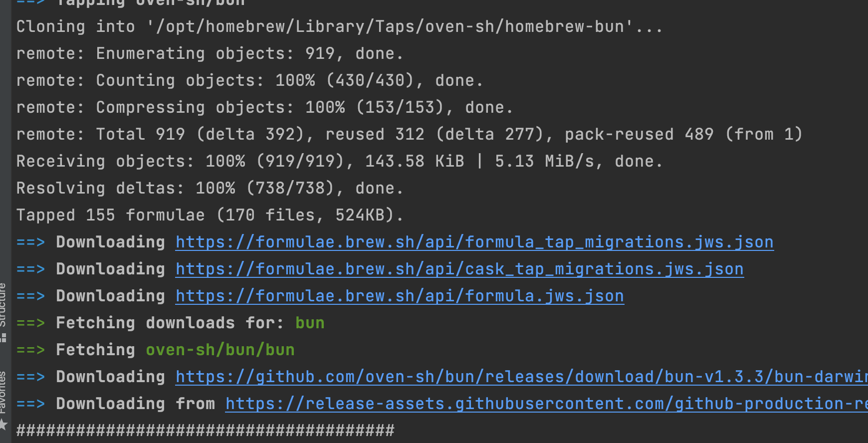Click the 'remote: Counting objects' line
This screenshot has height=443, width=868.
click(249, 81)
